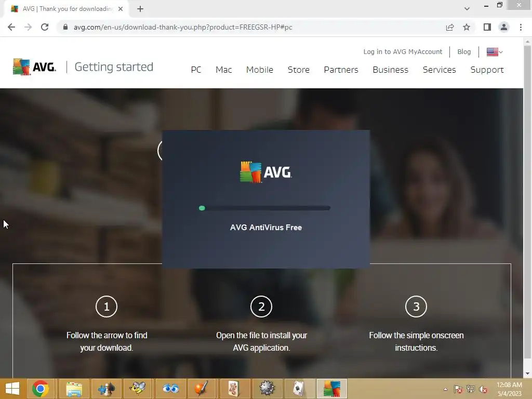Click the Chrome forward arrow

pyautogui.click(x=28, y=27)
